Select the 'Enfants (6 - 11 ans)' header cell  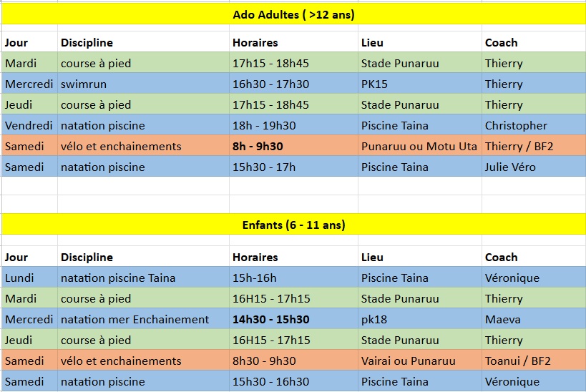[x=293, y=225]
